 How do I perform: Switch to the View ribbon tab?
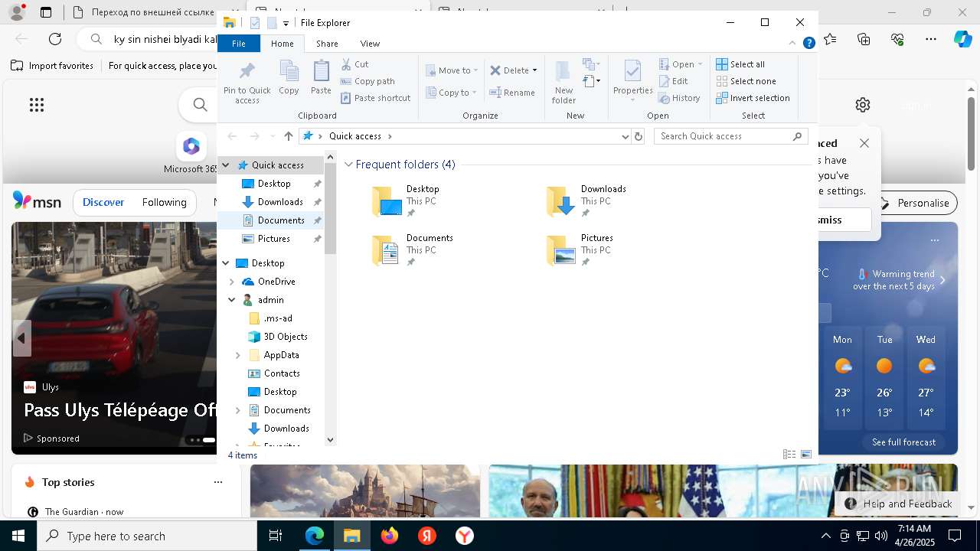point(370,44)
